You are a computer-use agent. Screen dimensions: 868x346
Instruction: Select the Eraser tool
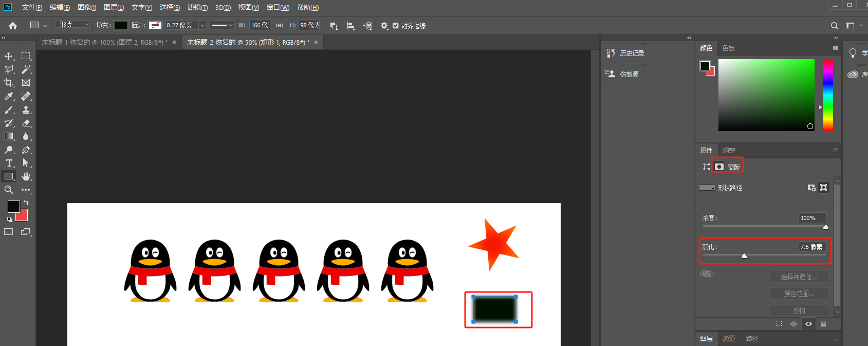coord(26,123)
